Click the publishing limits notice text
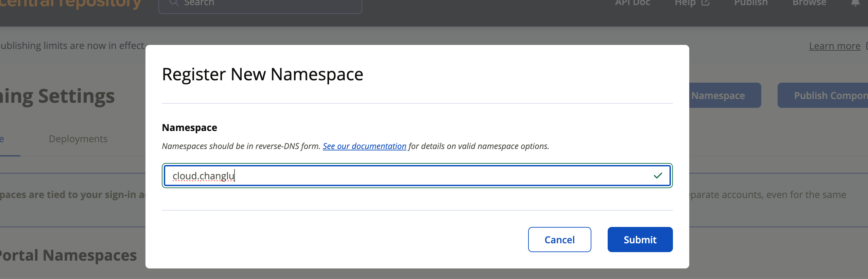Viewport: 868px width, 279px height. (72, 46)
